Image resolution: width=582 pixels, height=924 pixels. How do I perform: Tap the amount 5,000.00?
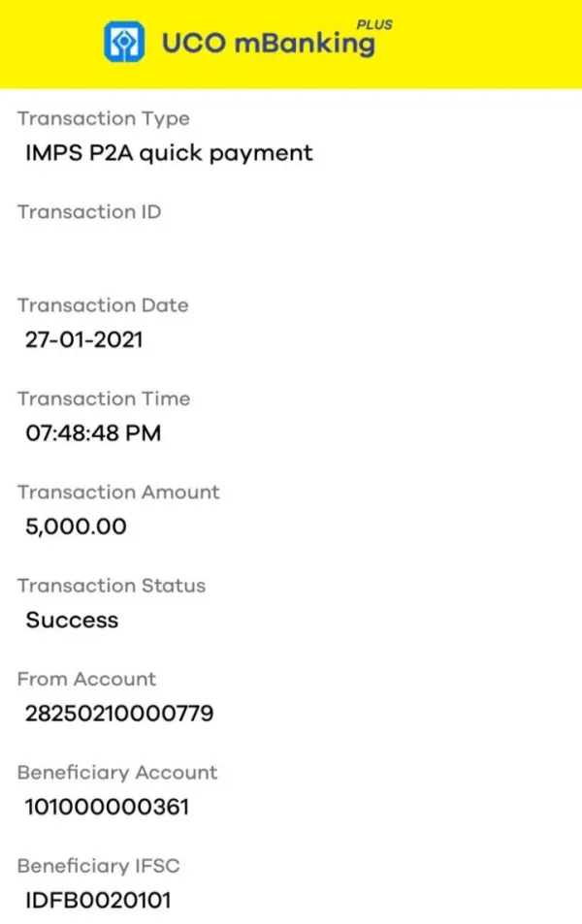point(76,527)
